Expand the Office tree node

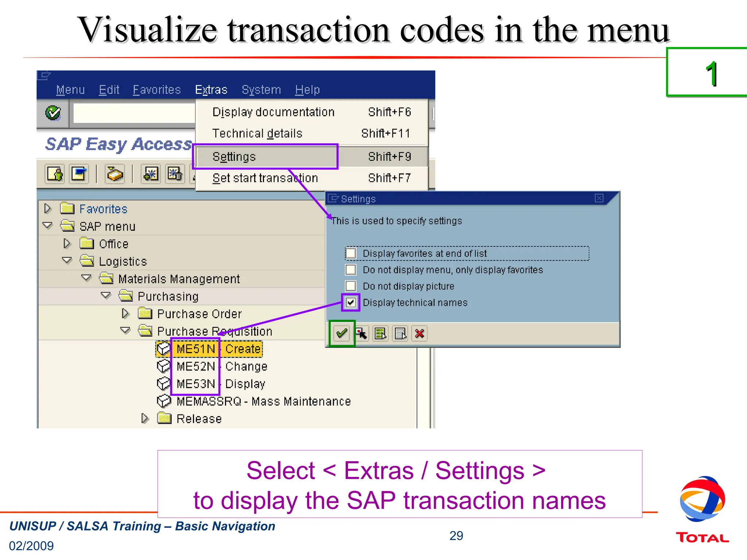67,244
